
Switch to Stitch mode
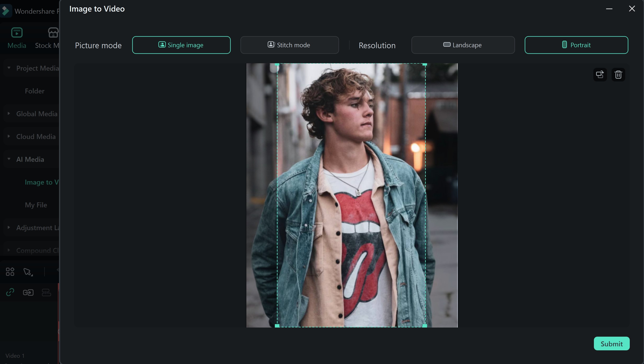coord(289,45)
